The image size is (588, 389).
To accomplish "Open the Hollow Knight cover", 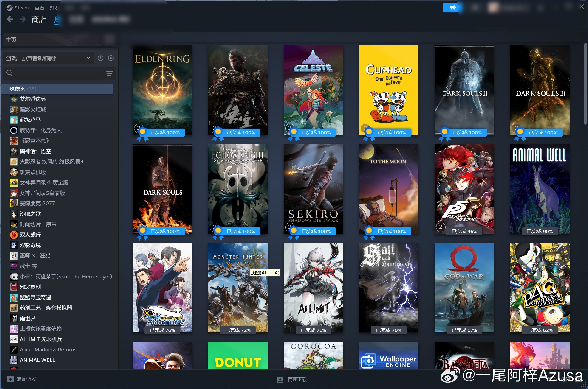I will tap(238, 189).
